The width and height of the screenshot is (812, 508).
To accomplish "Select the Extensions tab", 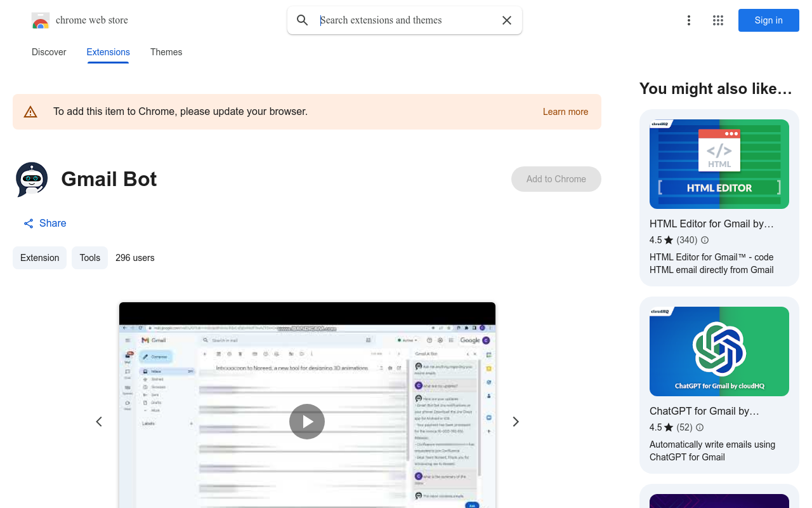I will point(108,52).
